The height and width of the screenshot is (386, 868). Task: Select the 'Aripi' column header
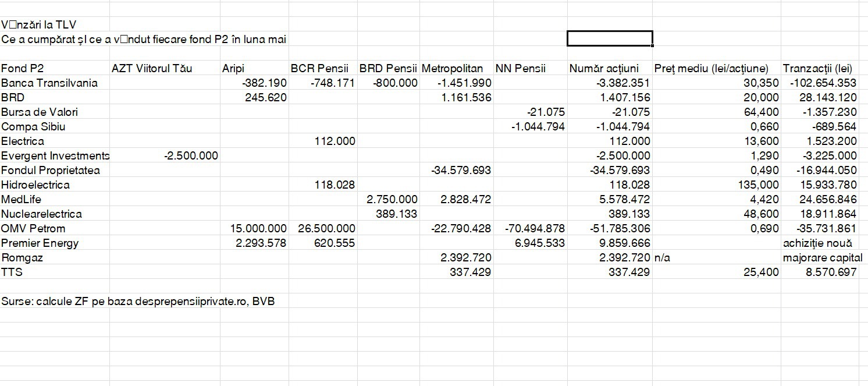(x=233, y=68)
